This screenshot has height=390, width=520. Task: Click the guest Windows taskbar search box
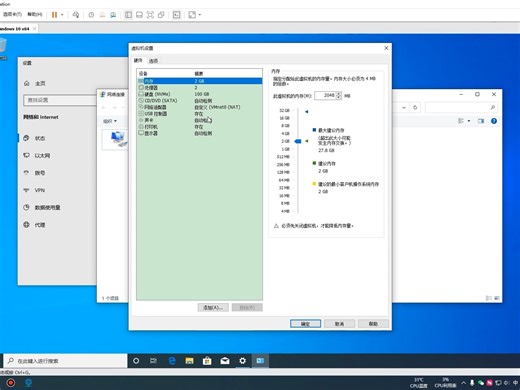pos(65,361)
